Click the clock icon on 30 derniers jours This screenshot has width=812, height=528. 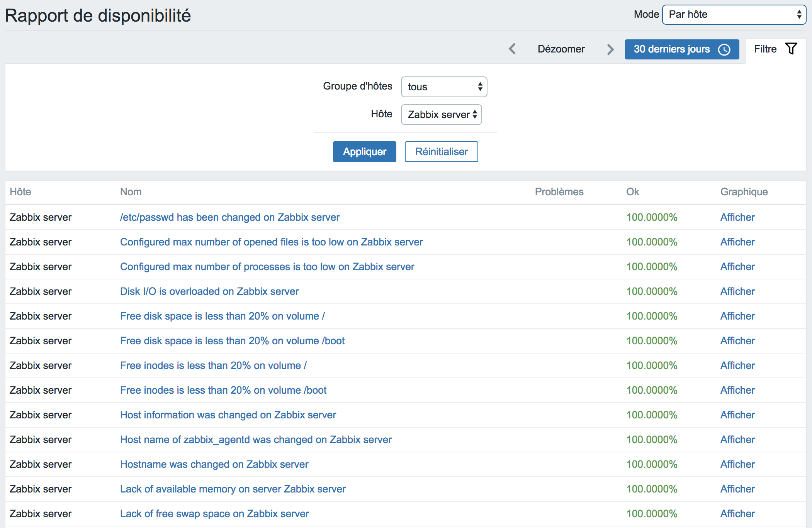point(724,49)
